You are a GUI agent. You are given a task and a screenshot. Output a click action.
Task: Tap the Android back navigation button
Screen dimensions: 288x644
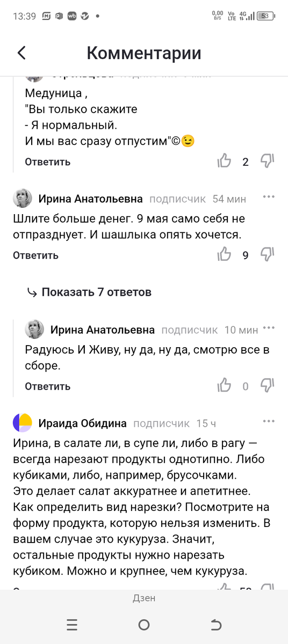point(215,624)
